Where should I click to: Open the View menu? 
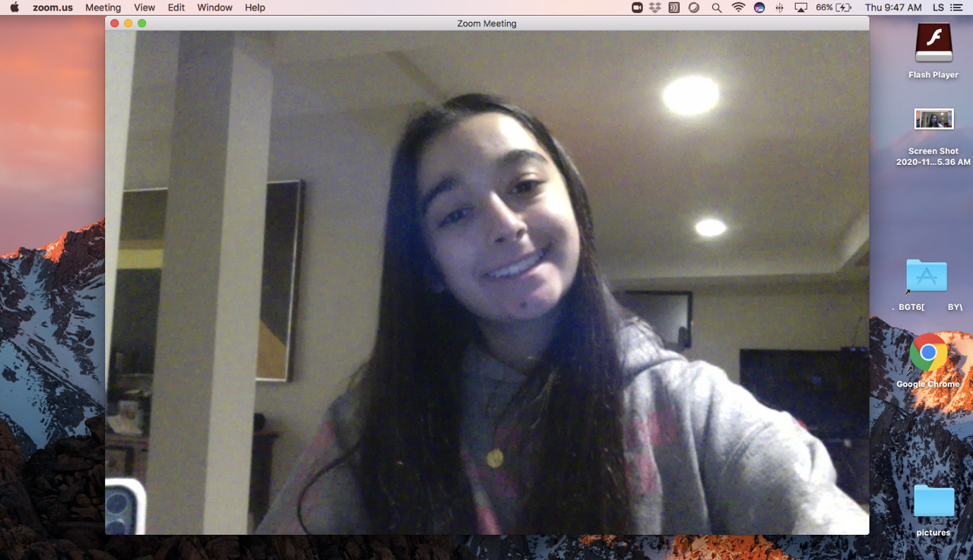[x=144, y=8]
